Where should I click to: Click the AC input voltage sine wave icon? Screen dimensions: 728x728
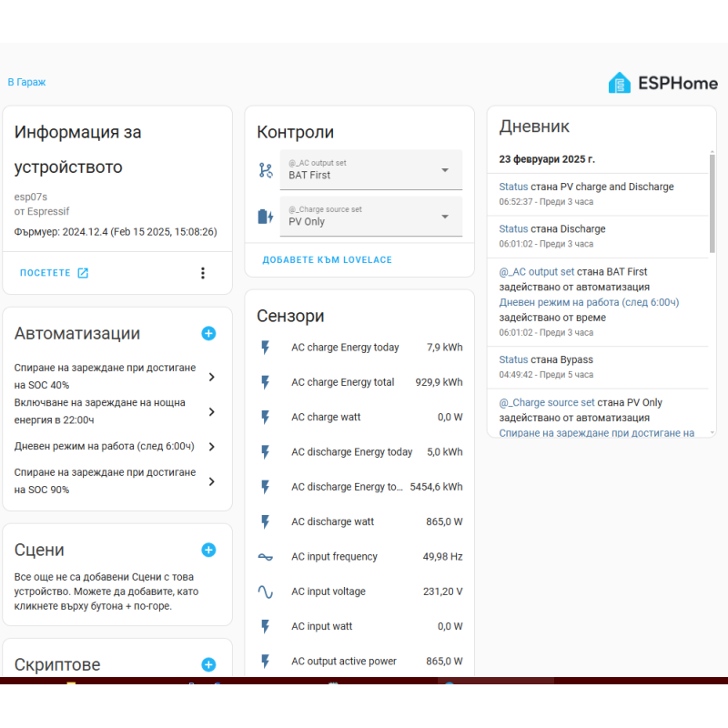click(x=265, y=591)
